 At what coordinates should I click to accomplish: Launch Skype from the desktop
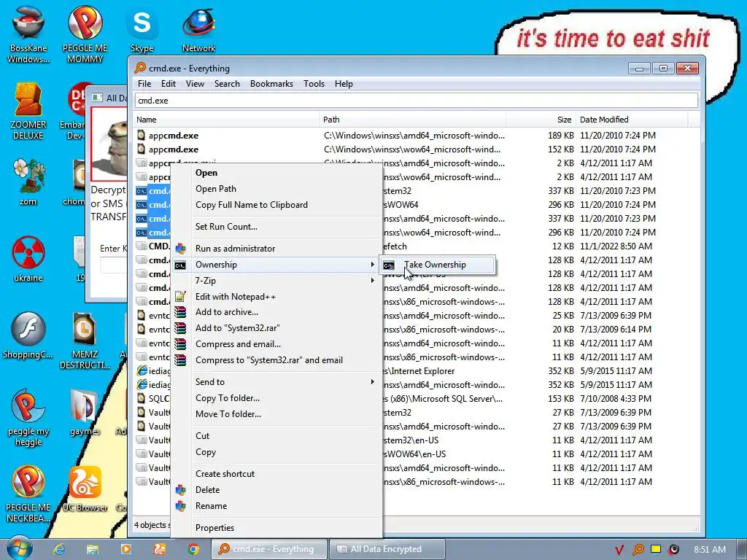142,29
